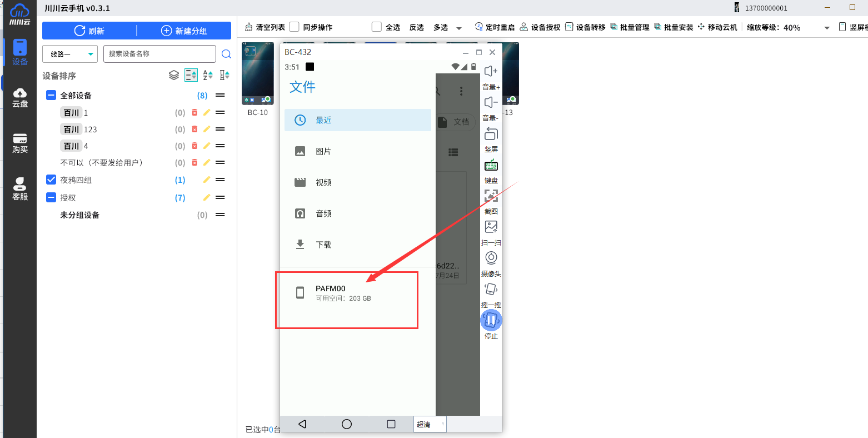Open the 键盘 keyboard icon in device sidebar
Image resolution: width=868 pixels, height=438 pixels.
[491, 165]
